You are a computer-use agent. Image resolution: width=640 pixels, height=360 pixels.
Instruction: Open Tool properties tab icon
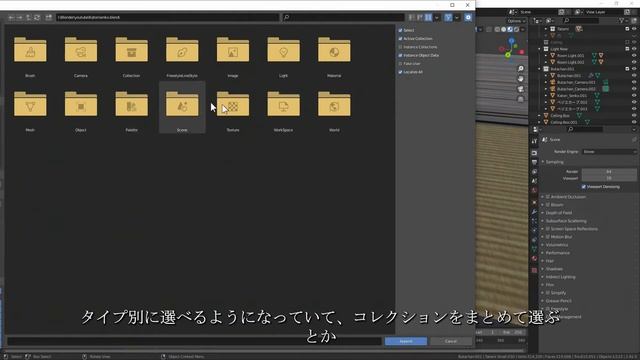[x=534, y=141]
